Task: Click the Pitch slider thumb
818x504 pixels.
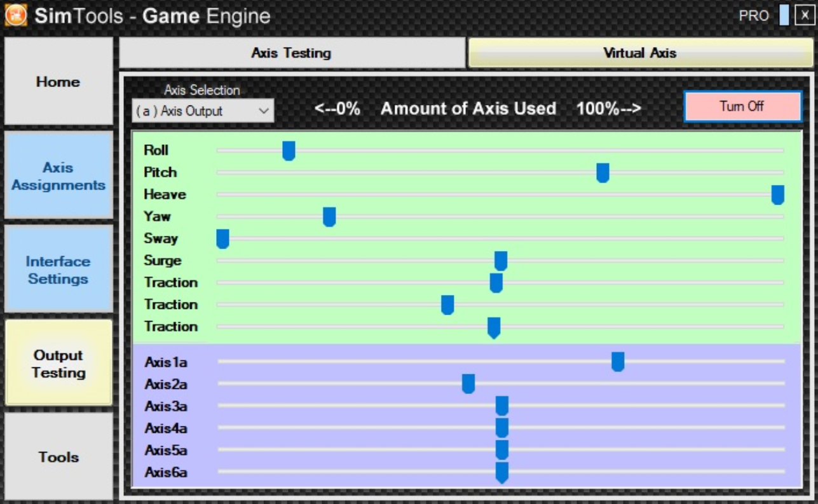Action: click(603, 173)
